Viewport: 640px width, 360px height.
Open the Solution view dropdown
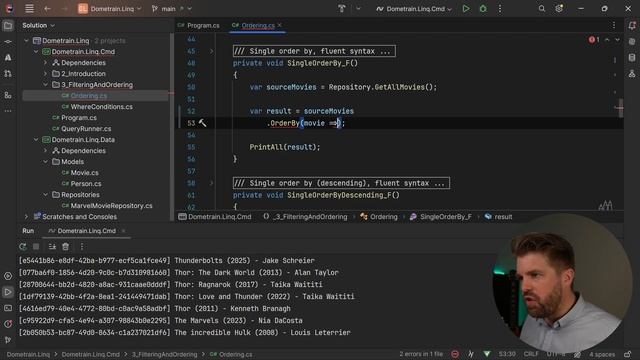click(38, 25)
